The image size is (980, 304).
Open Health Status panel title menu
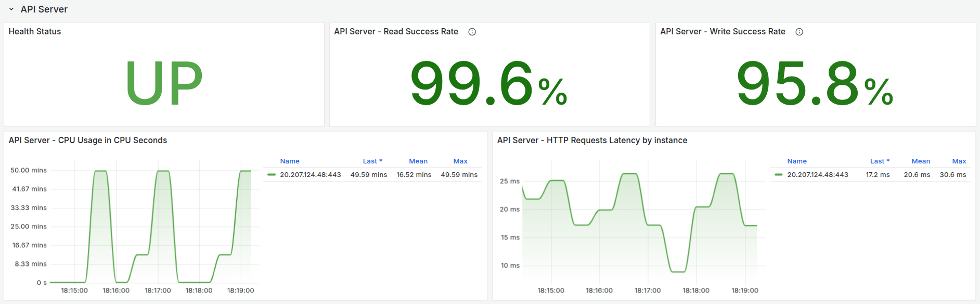pos(35,32)
